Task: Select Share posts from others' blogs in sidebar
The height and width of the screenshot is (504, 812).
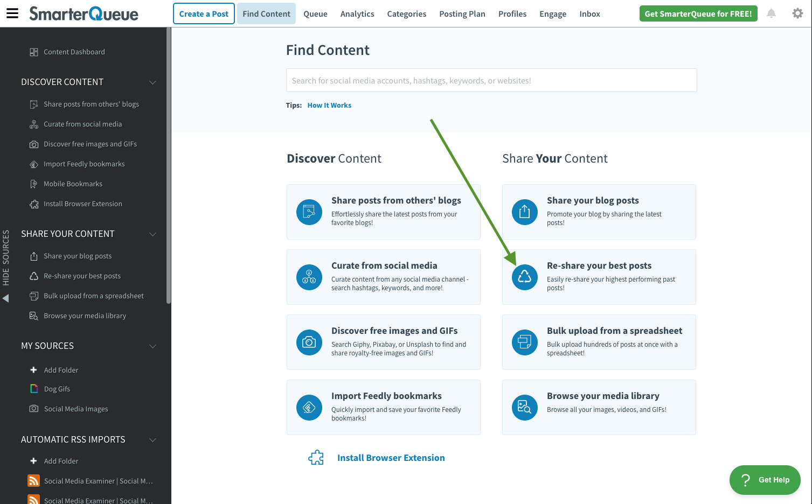Action: (91, 104)
